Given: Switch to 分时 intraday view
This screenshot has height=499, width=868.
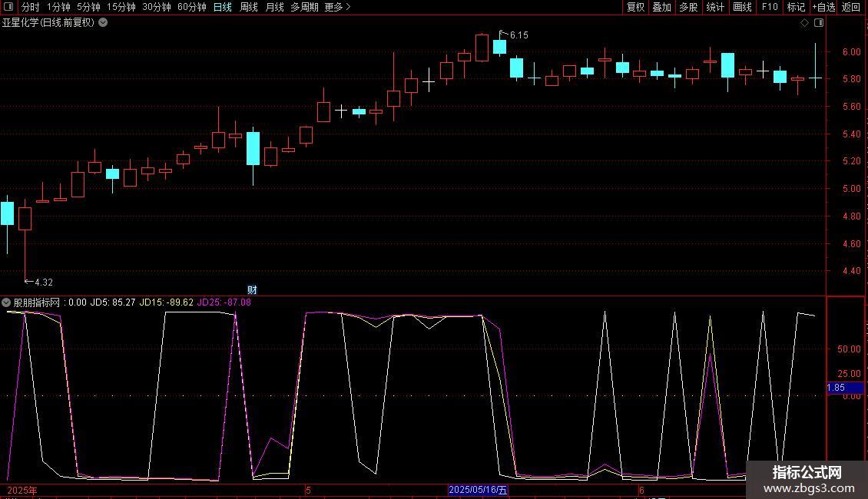Looking at the screenshot, I should tap(31, 7).
